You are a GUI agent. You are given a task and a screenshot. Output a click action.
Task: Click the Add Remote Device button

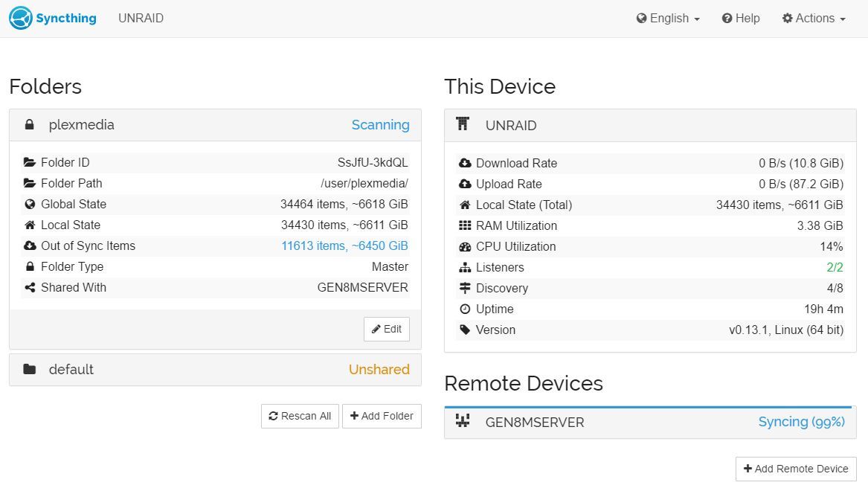(796, 469)
